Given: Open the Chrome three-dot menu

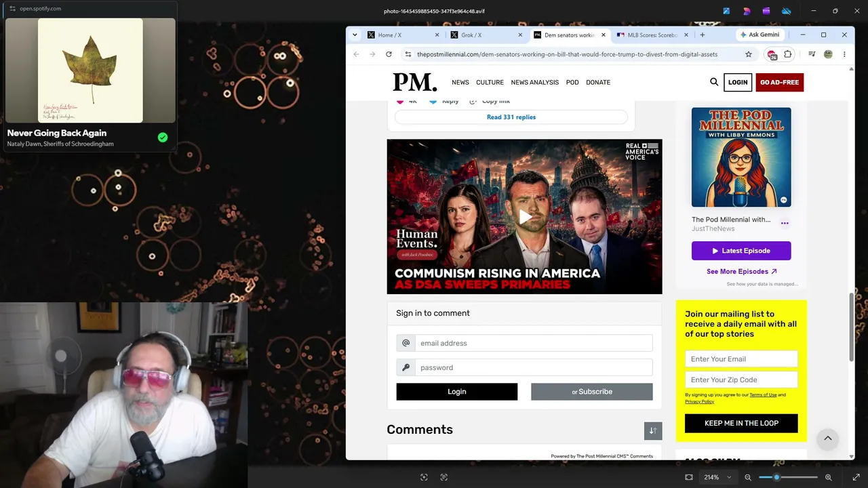Looking at the screenshot, I should tap(844, 54).
